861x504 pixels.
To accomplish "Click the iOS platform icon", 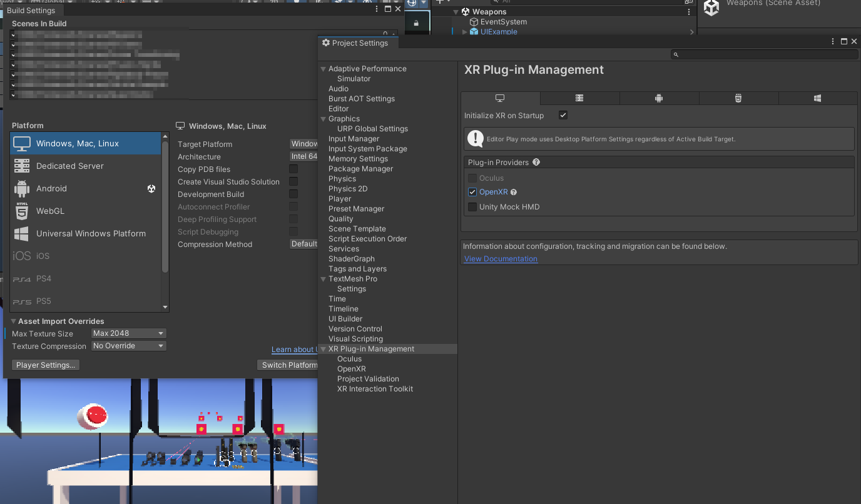I will [22, 256].
